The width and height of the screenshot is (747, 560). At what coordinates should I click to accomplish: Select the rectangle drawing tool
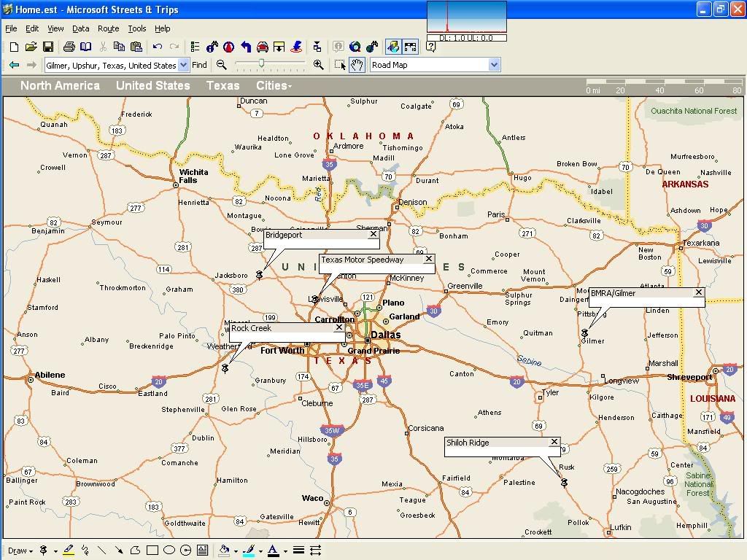point(152,551)
